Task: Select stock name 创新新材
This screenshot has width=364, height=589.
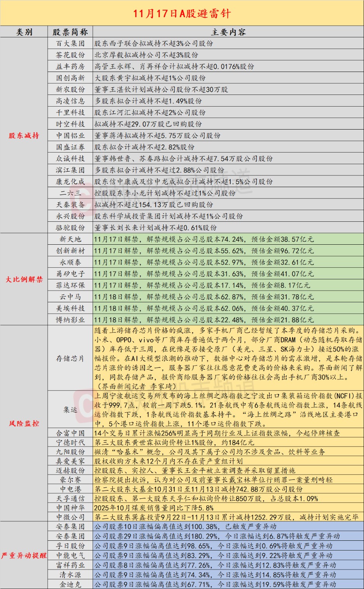Action: 70,251
